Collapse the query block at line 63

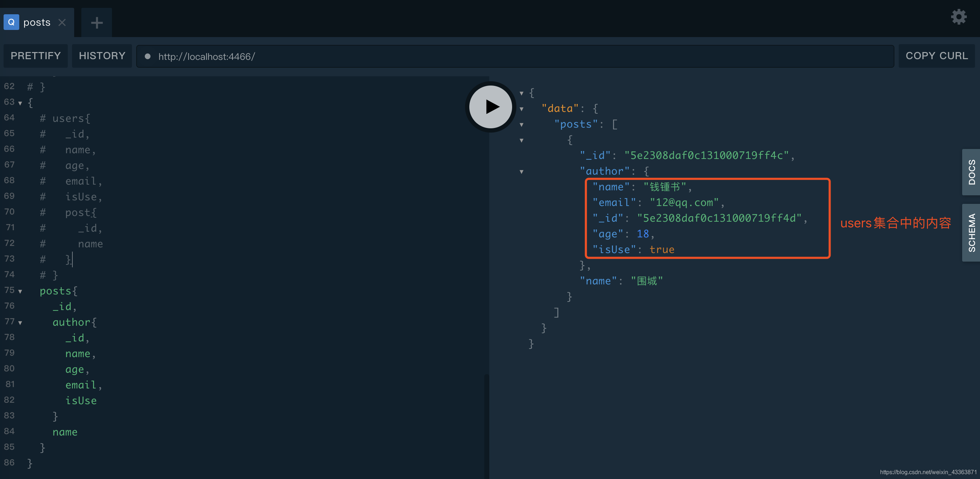(20, 103)
